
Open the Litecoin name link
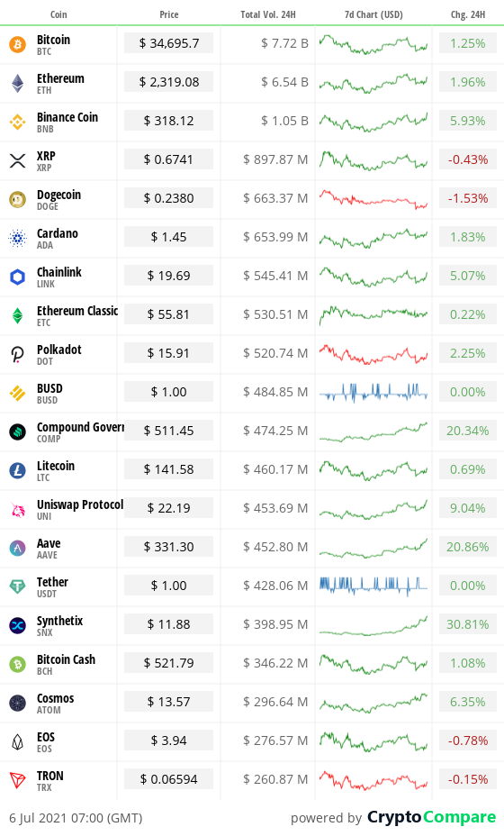coord(56,466)
